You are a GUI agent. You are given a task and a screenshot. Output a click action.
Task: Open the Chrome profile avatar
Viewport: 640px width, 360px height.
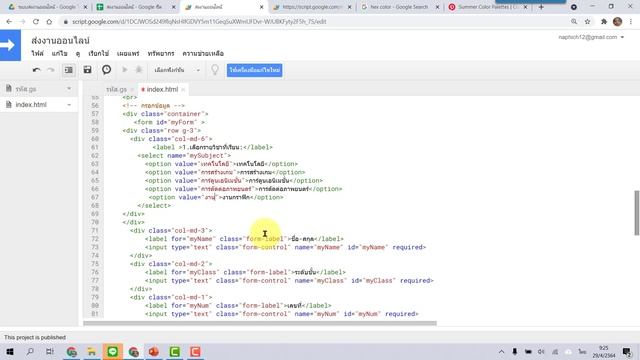coord(618,22)
